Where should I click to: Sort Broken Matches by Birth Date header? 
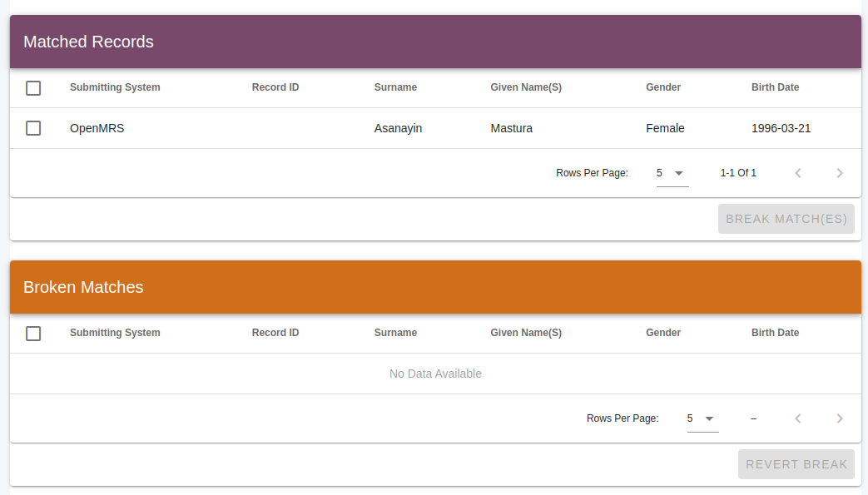(x=775, y=333)
